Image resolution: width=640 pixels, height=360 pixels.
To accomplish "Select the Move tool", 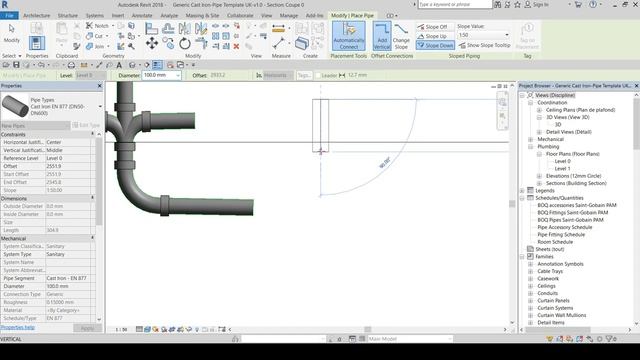I will [x=152, y=43].
